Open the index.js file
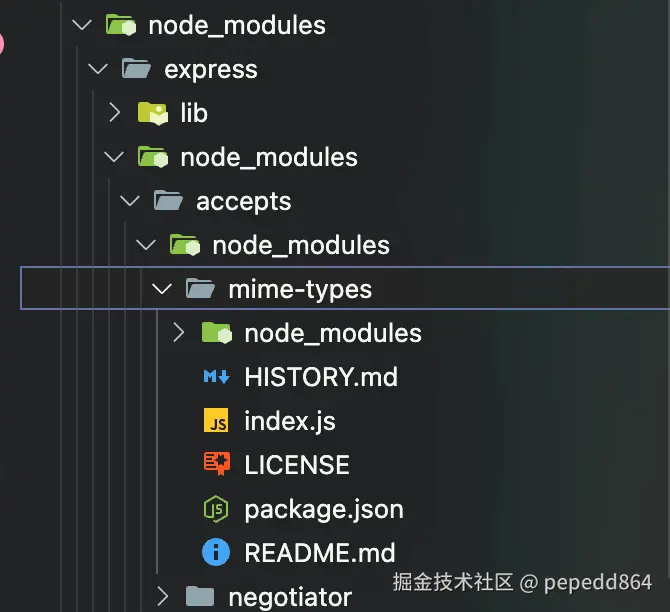 289,421
